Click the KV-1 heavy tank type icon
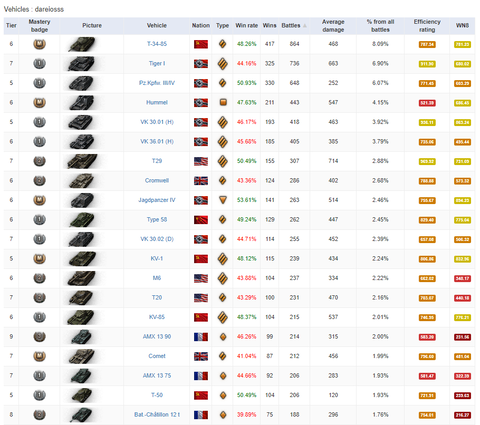The height and width of the screenshot is (425, 480). pyautogui.click(x=223, y=259)
